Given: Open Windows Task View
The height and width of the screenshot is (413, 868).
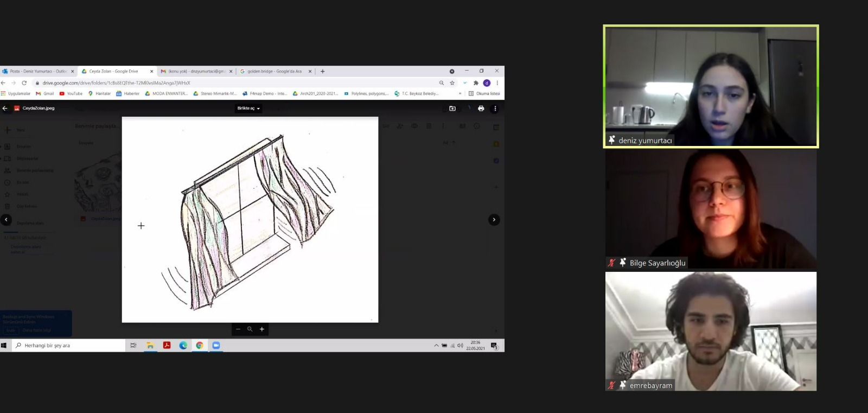Looking at the screenshot, I should (x=133, y=345).
